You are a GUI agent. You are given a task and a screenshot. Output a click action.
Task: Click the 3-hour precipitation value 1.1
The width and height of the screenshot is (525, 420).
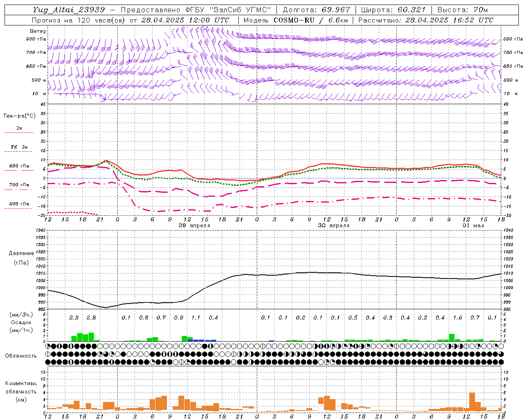pos(196,317)
